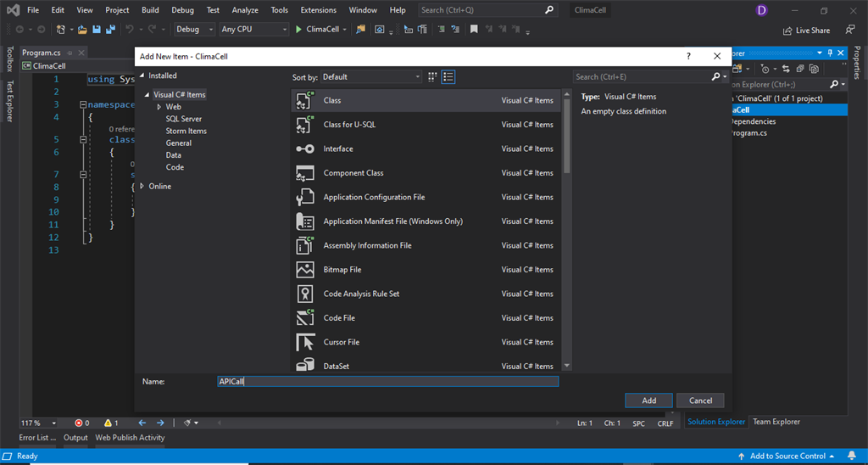
Task: Click the Name input field containing APICall
Action: (x=387, y=382)
